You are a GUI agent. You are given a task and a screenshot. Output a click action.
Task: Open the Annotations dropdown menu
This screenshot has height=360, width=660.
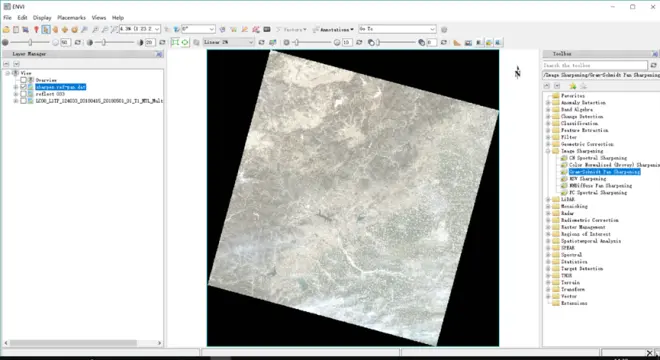click(x=333, y=29)
